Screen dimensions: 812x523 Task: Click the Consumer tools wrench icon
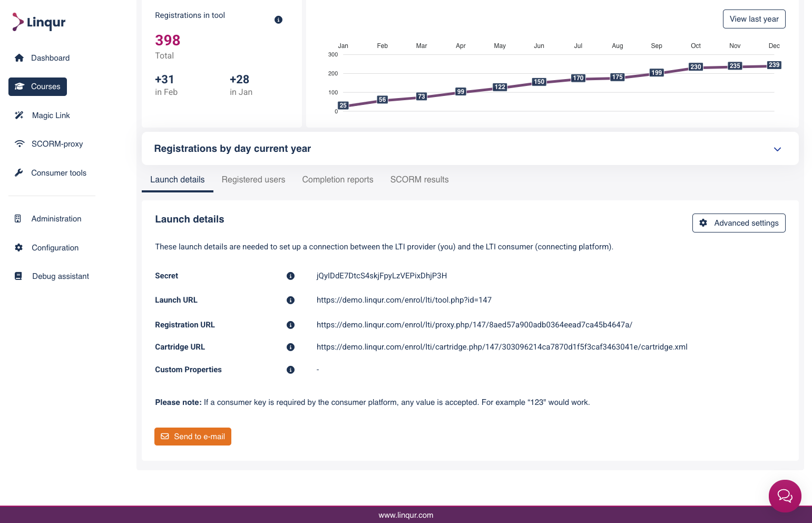tap(19, 172)
